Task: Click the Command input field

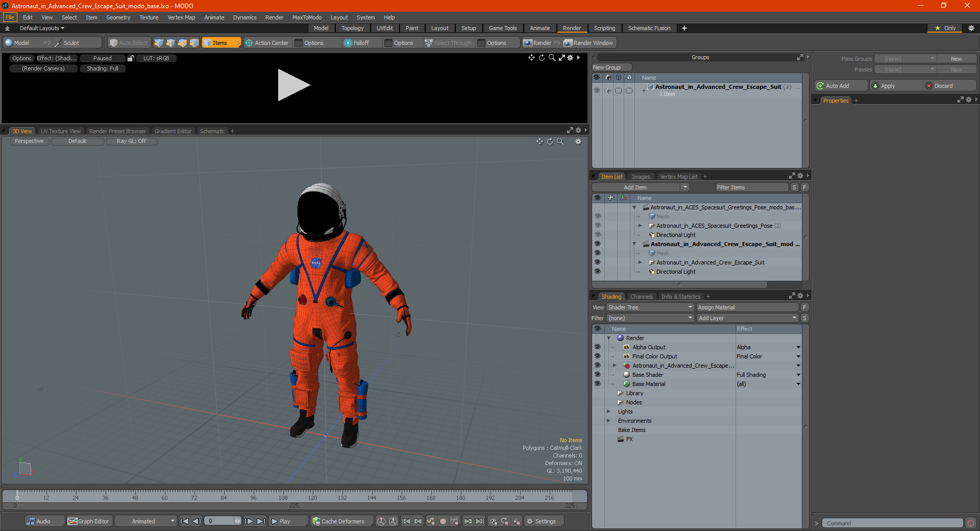Action: tap(892, 523)
